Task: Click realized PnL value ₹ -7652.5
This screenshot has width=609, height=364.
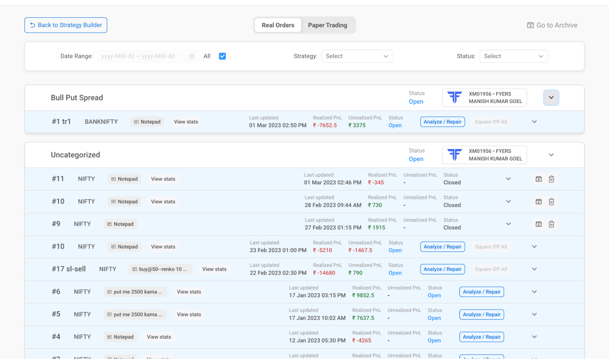Action: pos(325,125)
